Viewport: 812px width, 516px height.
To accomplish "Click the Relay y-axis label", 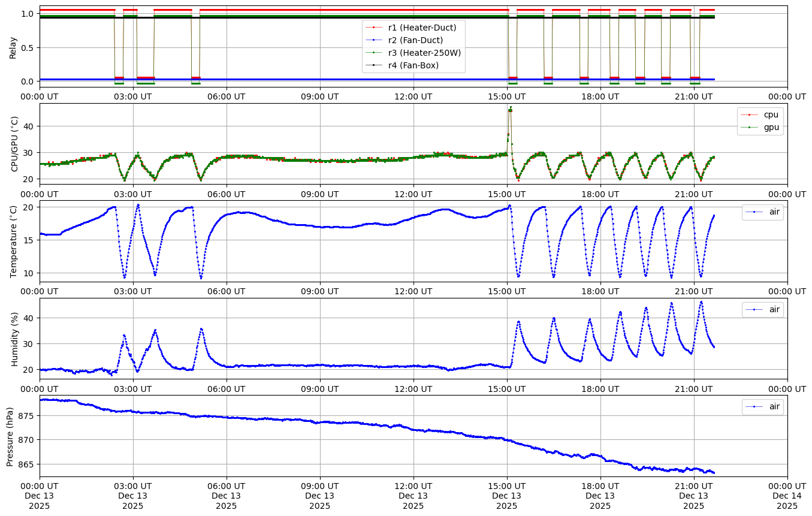I will click(13, 47).
